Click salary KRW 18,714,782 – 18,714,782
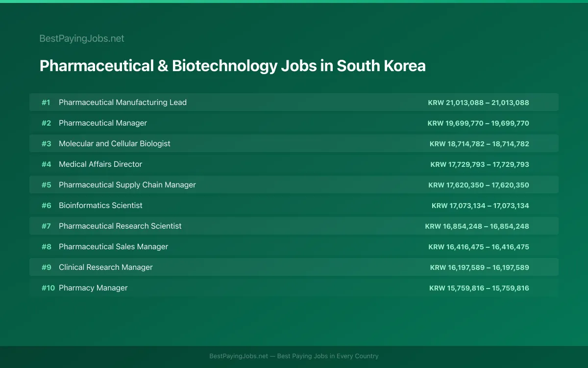Viewport: 588px width, 368px height. pyautogui.click(x=479, y=144)
